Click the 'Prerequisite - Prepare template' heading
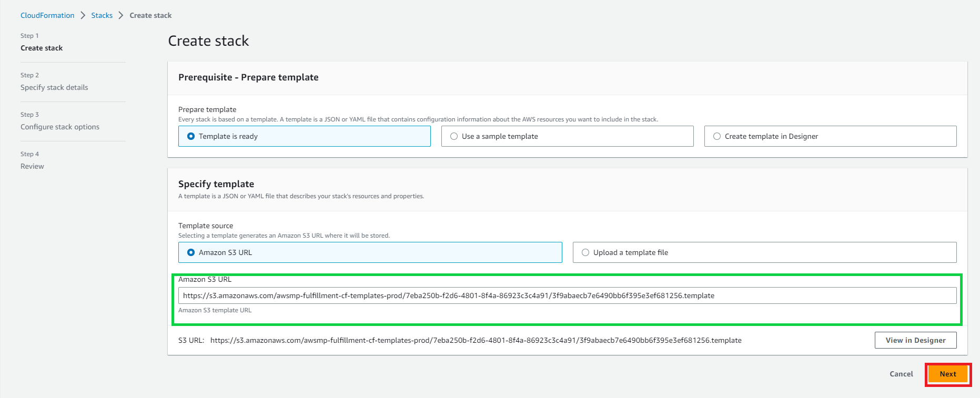This screenshot has height=398, width=980. tap(248, 77)
